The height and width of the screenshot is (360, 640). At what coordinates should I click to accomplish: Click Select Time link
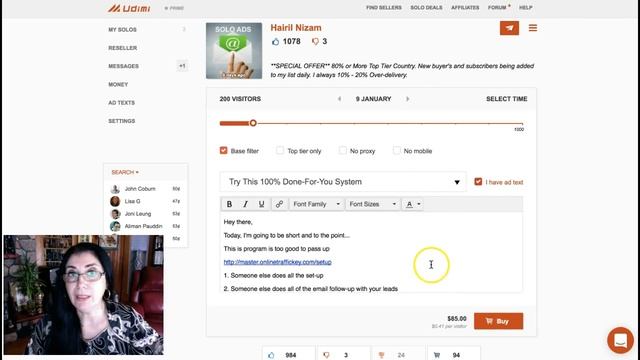pyautogui.click(x=507, y=99)
